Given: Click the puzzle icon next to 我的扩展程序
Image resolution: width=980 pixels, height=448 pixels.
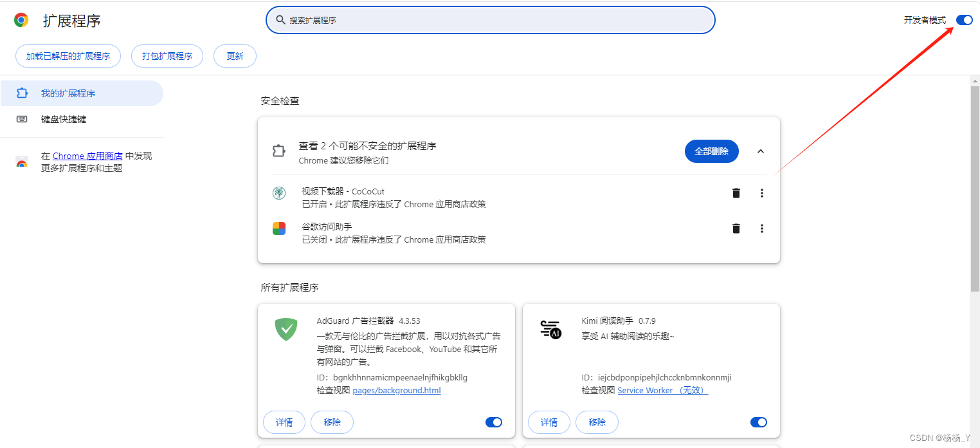Looking at the screenshot, I should coord(22,93).
